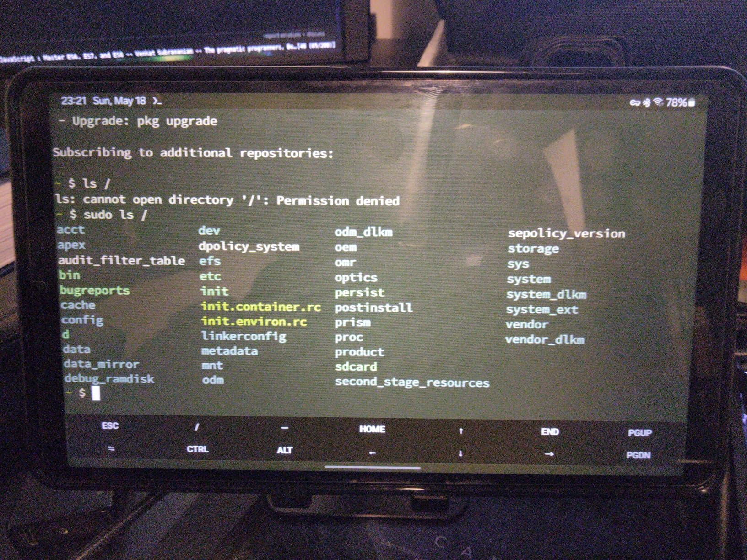Tap the slash extra key

[197, 427]
